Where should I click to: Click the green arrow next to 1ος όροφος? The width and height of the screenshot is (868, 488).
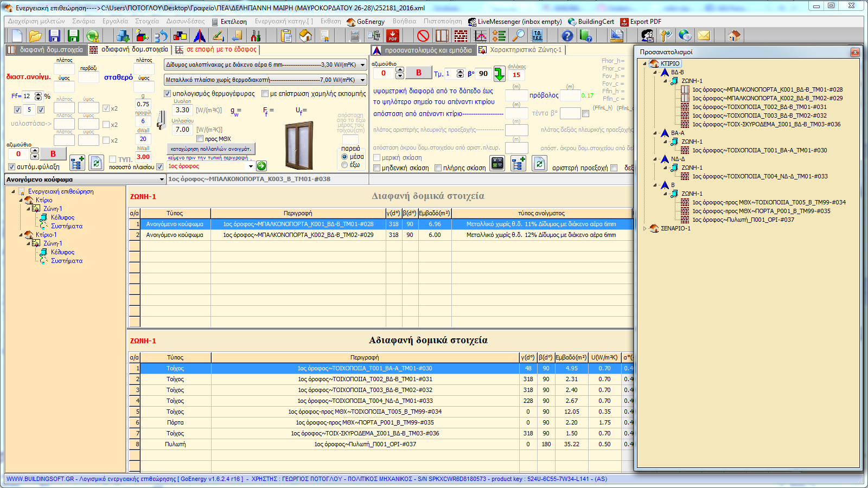261,166
